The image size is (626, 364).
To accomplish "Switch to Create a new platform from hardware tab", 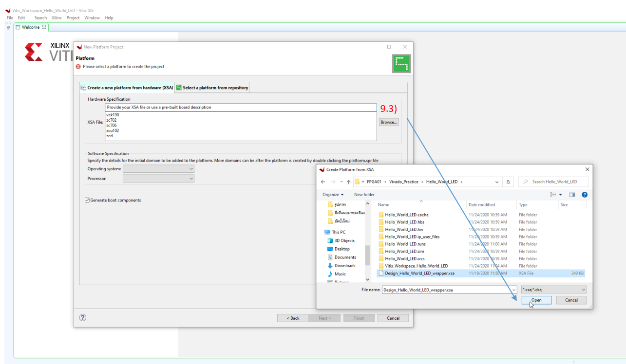I will point(127,88).
